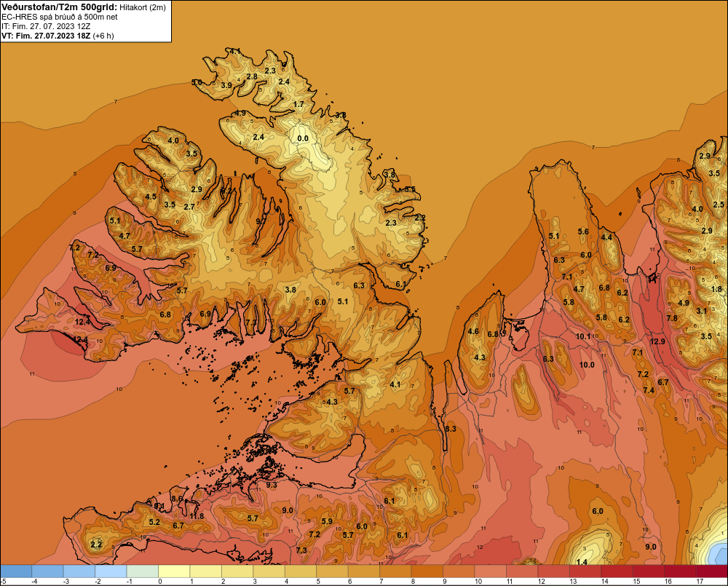The height and width of the screenshot is (586, 728).
Task: Select the 'EC-HRES spá brúuð á 500m net' line
Action: click(60, 17)
